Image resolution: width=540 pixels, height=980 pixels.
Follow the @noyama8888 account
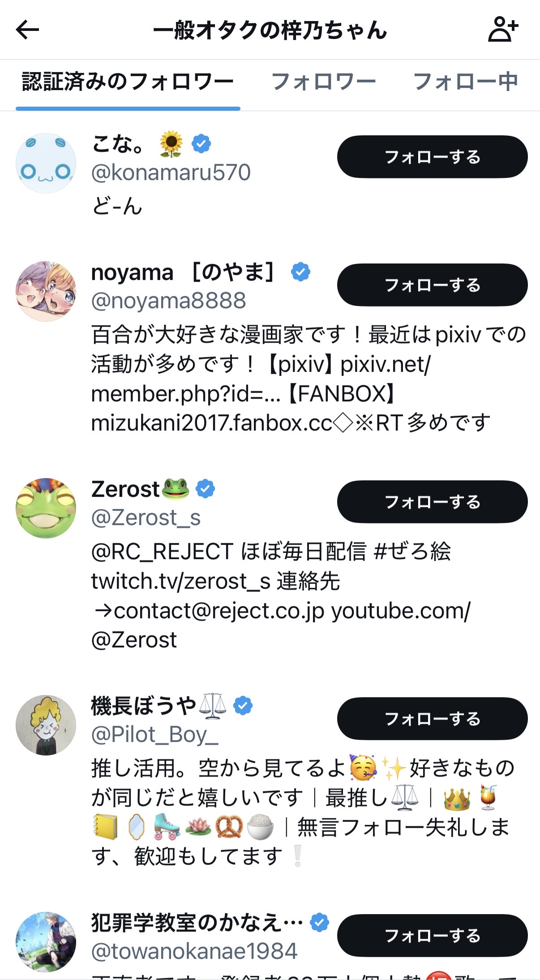pos(432,285)
